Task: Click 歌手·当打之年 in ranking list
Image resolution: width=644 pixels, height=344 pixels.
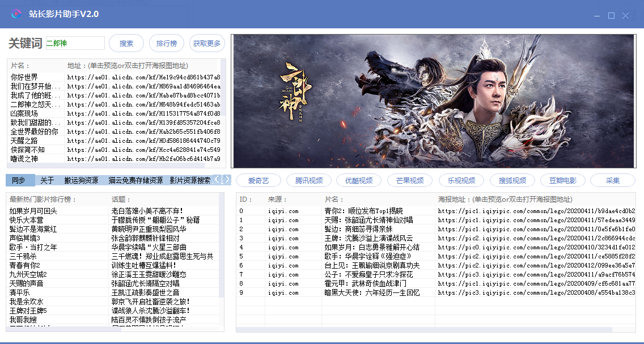Action: click(x=33, y=247)
